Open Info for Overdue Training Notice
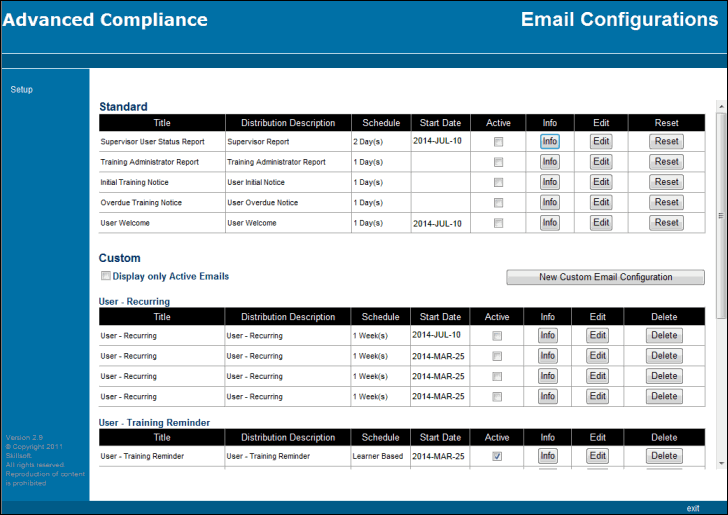 coord(549,203)
